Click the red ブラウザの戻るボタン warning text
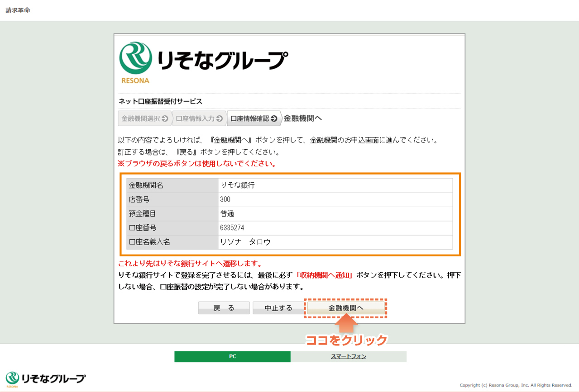This screenshot has width=579, height=392. pyautogui.click(x=197, y=163)
